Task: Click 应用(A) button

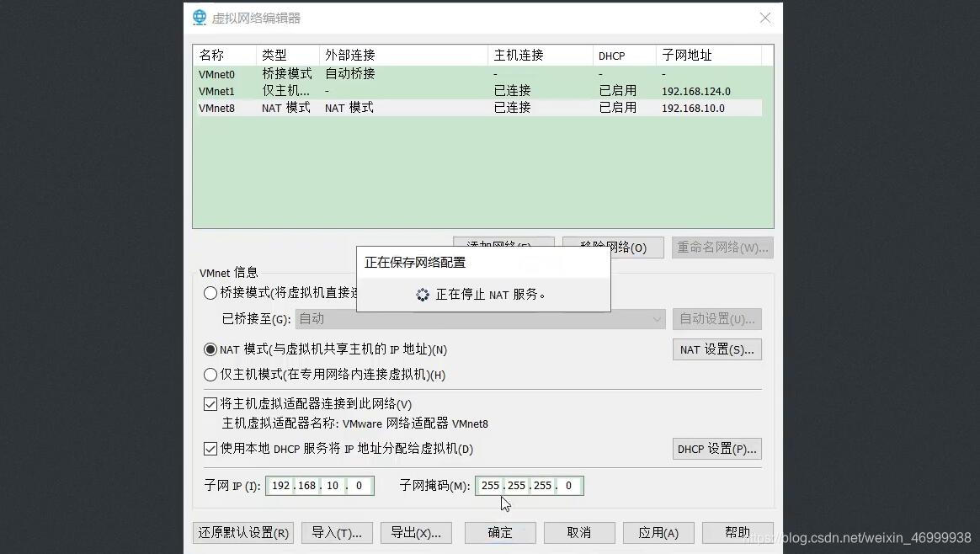Action: pyautogui.click(x=658, y=533)
